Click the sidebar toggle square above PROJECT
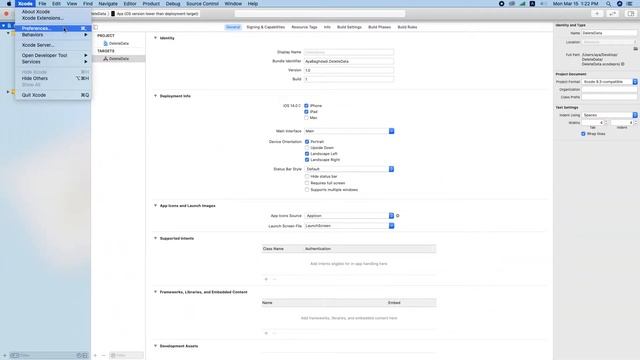640x360 pixels. pyautogui.click(x=96, y=27)
